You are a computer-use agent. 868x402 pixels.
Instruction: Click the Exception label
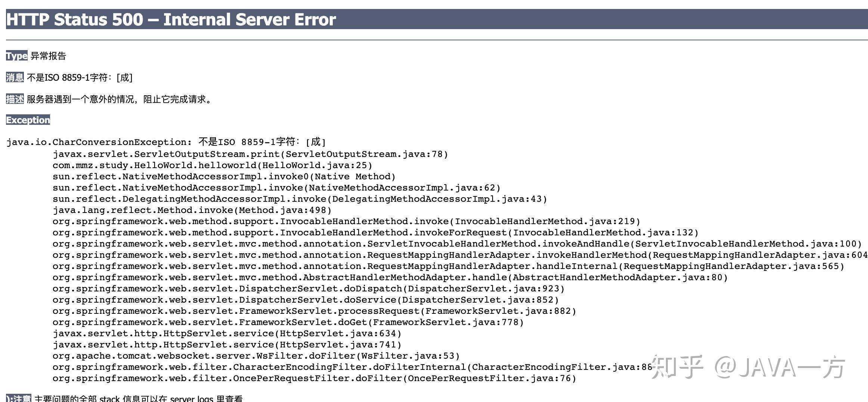click(28, 120)
